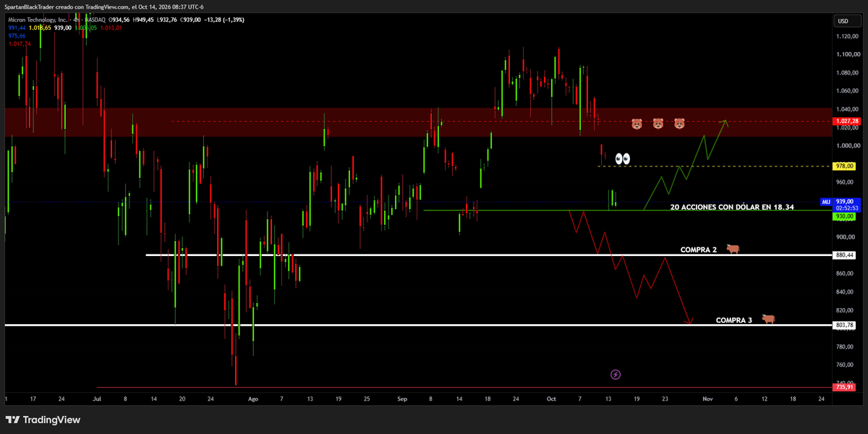Click the yellow 978,00 price label
868x434 pixels.
(x=845, y=166)
